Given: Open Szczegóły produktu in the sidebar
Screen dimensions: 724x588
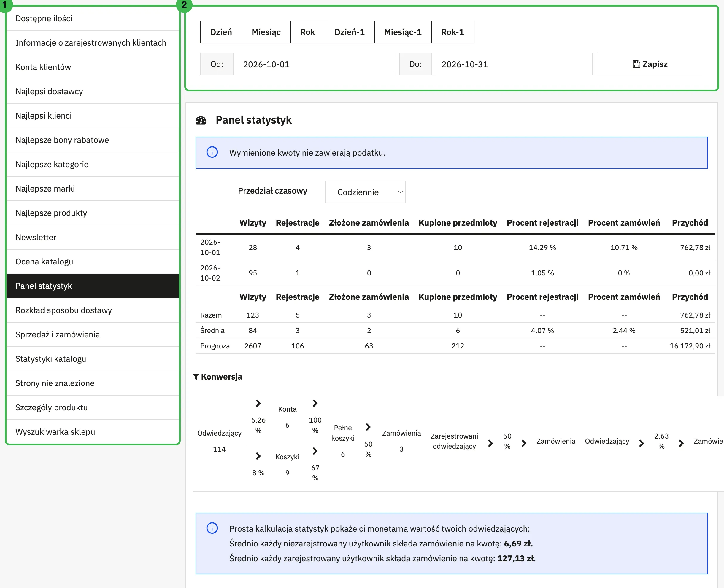Looking at the screenshot, I should coord(93,407).
